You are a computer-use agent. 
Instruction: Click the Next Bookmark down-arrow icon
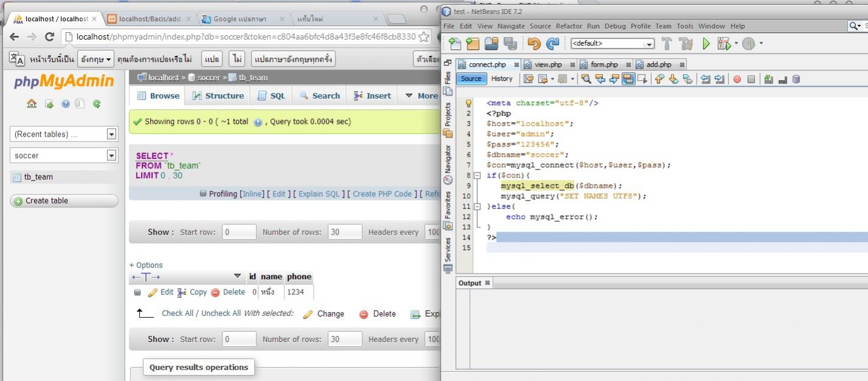pyautogui.click(x=673, y=79)
